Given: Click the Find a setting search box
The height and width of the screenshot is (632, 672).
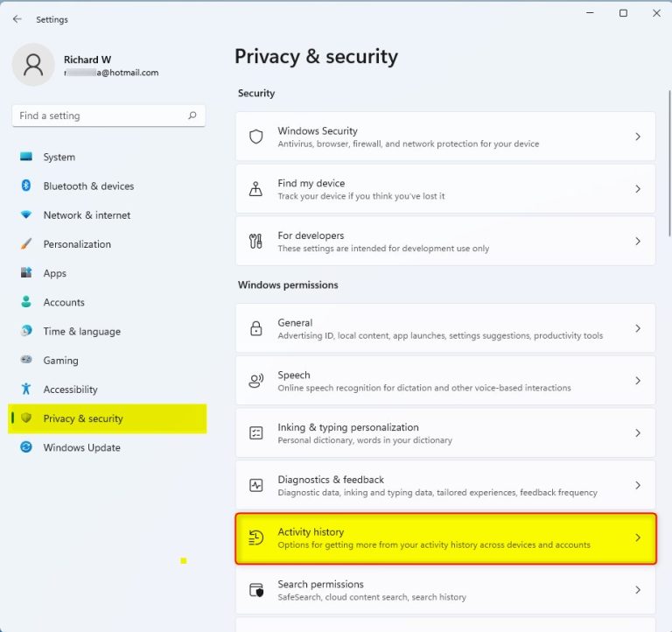Looking at the screenshot, I should [x=108, y=116].
